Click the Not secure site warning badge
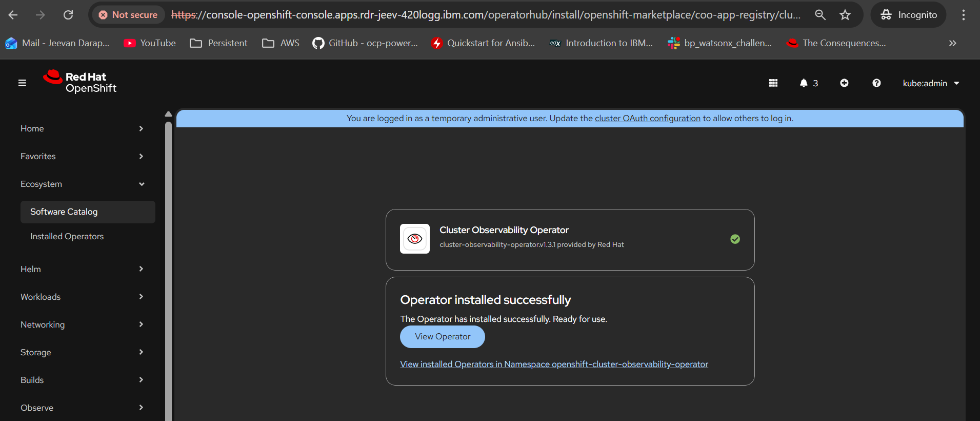The width and height of the screenshot is (980, 421). tap(128, 15)
